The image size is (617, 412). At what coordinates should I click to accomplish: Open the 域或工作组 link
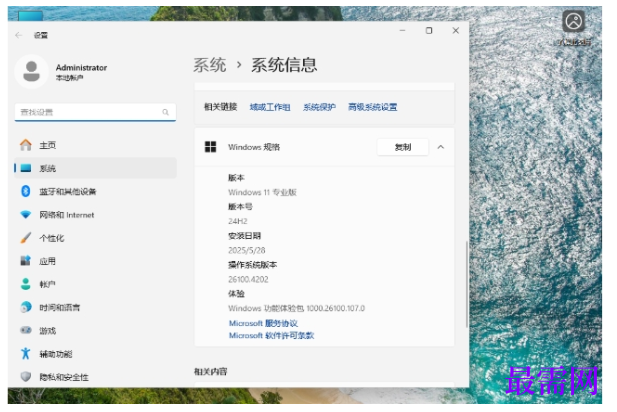(x=270, y=107)
